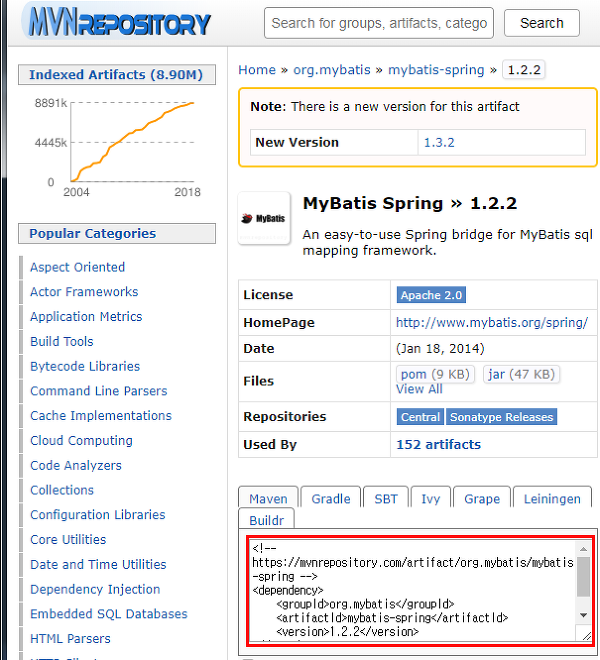The width and height of the screenshot is (600, 660).
Task: Switch to the Gradle tab
Action: click(331, 498)
